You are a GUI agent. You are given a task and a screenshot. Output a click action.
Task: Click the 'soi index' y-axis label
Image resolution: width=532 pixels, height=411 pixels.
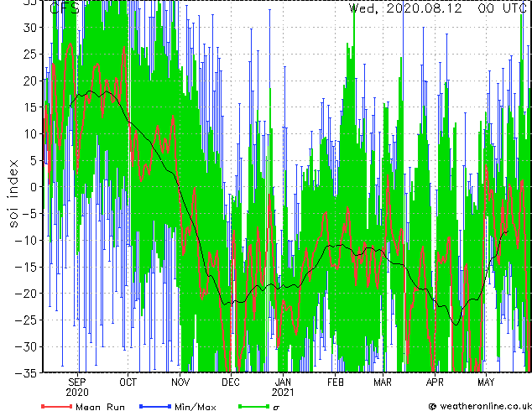coord(13,194)
